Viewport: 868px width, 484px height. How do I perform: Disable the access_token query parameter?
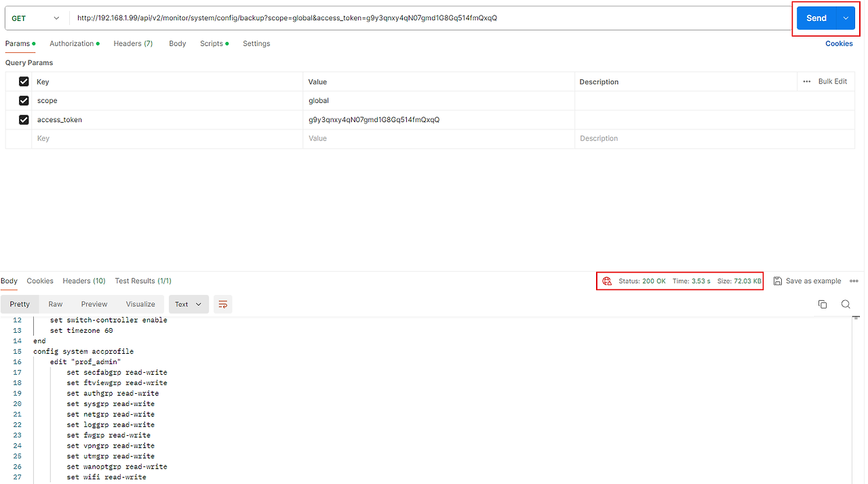24,119
